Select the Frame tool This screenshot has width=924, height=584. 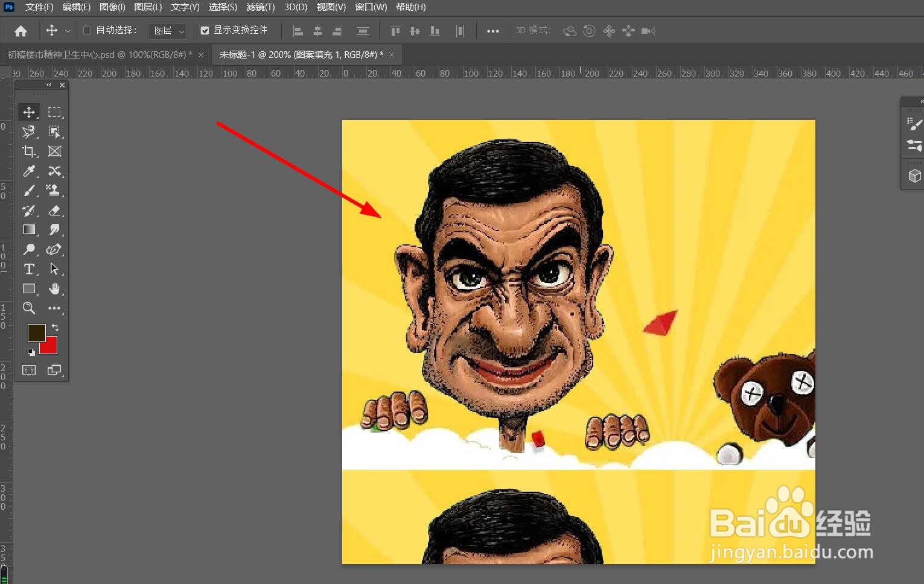point(55,151)
